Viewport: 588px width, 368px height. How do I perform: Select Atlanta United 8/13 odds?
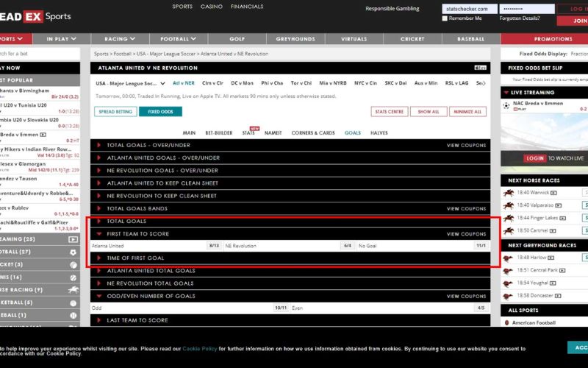(x=214, y=246)
